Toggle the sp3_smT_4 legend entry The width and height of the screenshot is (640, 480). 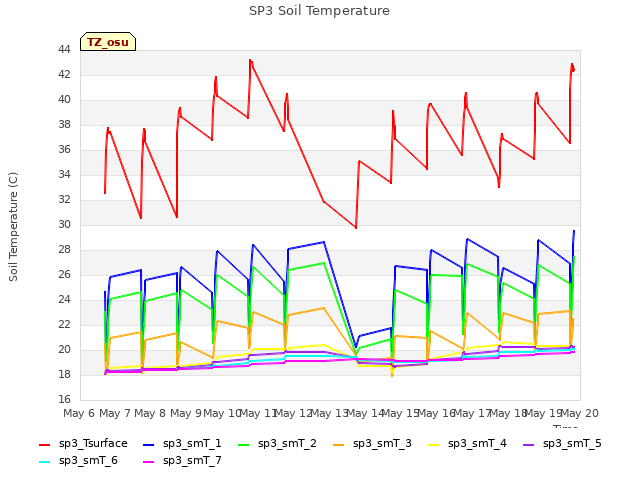tap(467, 444)
